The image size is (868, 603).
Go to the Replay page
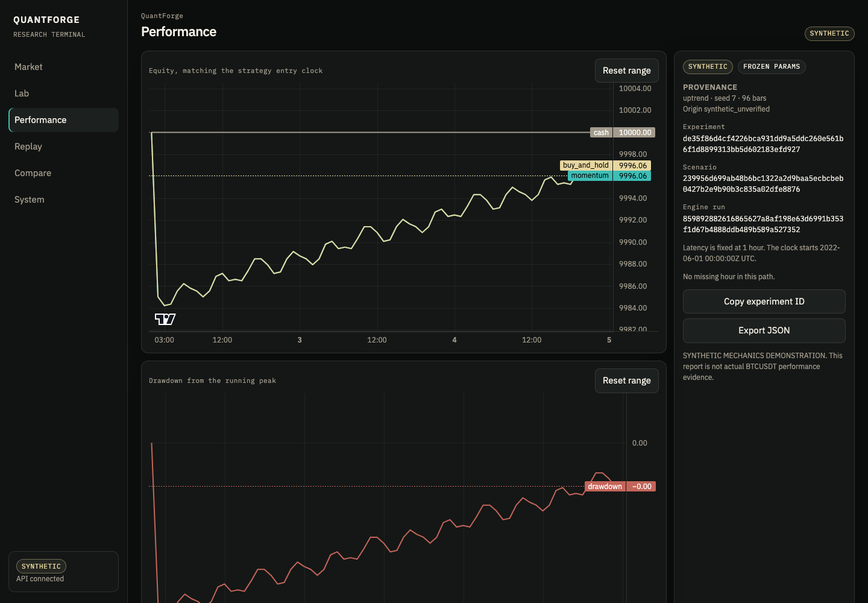(63, 147)
